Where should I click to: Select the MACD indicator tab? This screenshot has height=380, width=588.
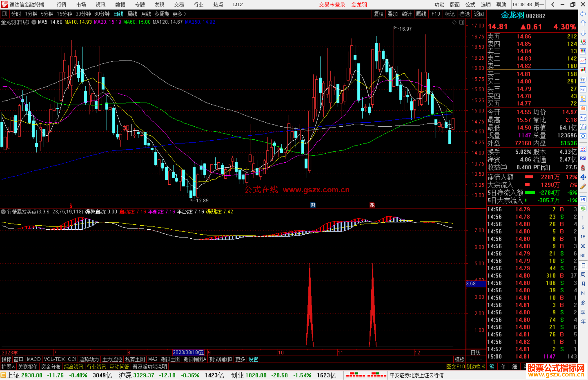tap(34, 359)
